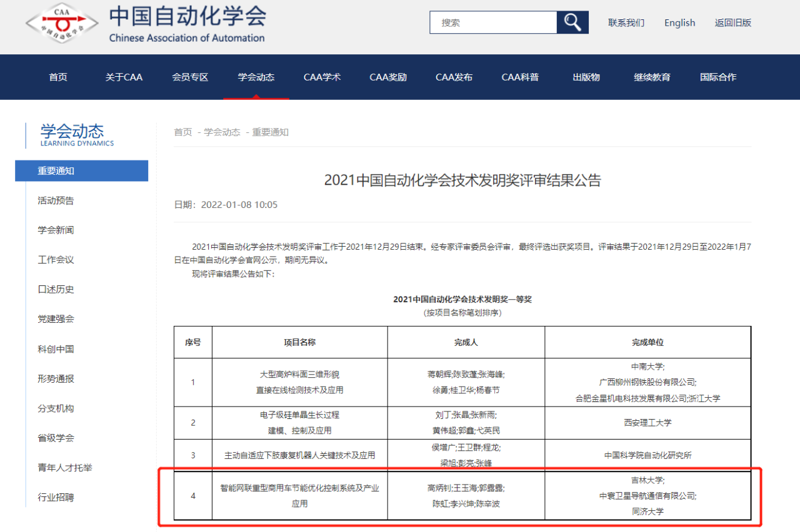Screen dimensions: 800x532
Task: Click unit cell 同济大学
Action: coord(647,511)
